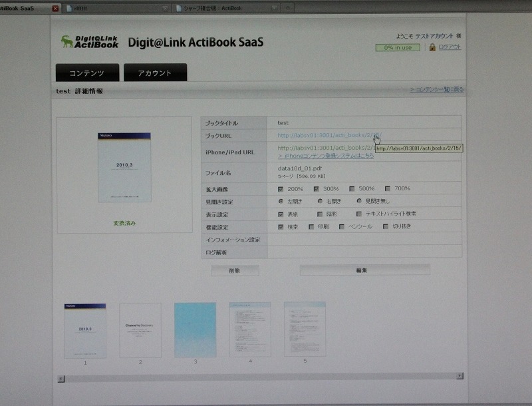The height and width of the screenshot is (406, 532).
Task: Click the book title value test
Action: point(283,123)
